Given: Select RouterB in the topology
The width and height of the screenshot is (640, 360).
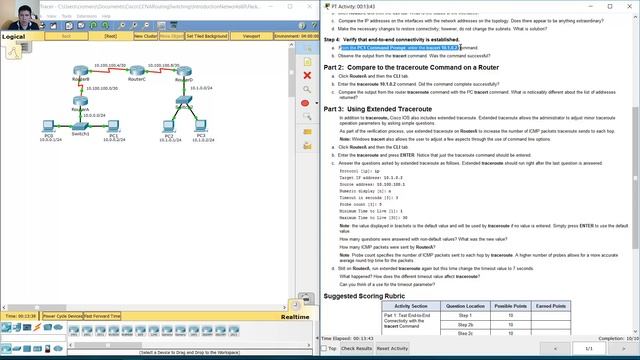Looking at the screenshot, I should [x=81, y=71].
